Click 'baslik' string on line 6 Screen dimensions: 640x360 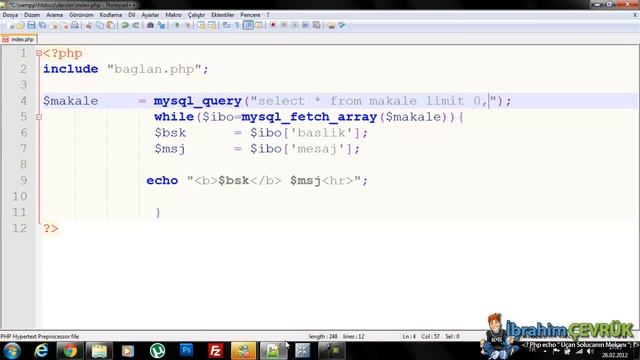point(321,133)
